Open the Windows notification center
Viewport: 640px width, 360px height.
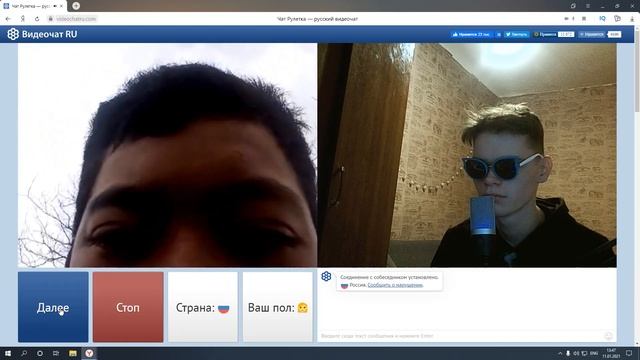click(x=629, y=353)
